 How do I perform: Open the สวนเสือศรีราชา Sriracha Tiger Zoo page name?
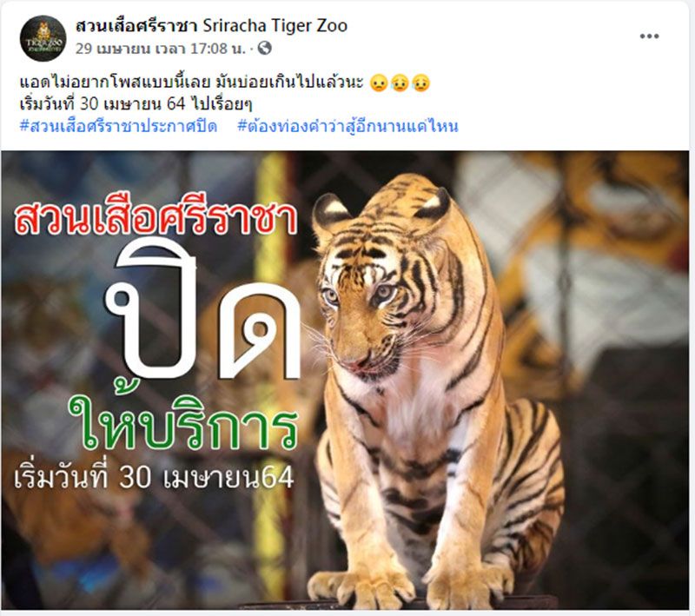[211, 26]
